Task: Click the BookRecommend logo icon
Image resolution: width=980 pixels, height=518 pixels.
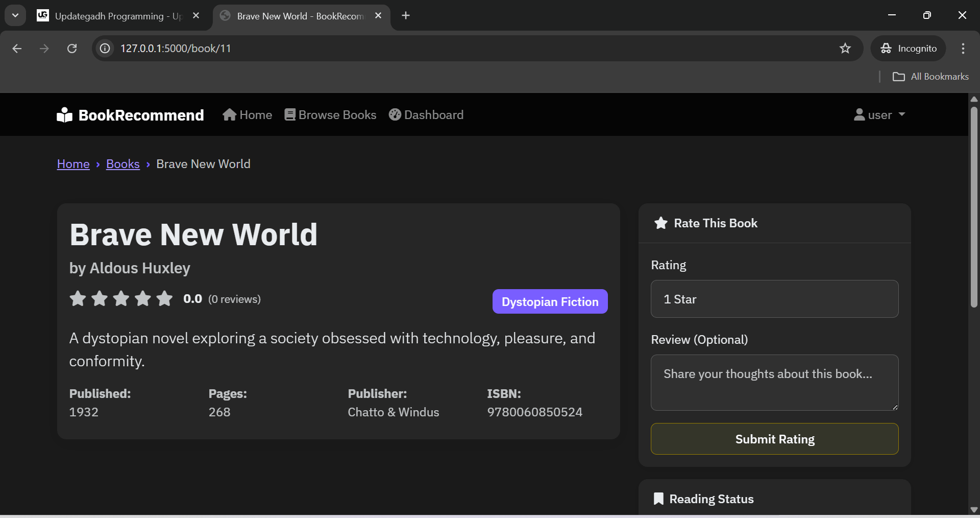Action: (x=64, y=115)
